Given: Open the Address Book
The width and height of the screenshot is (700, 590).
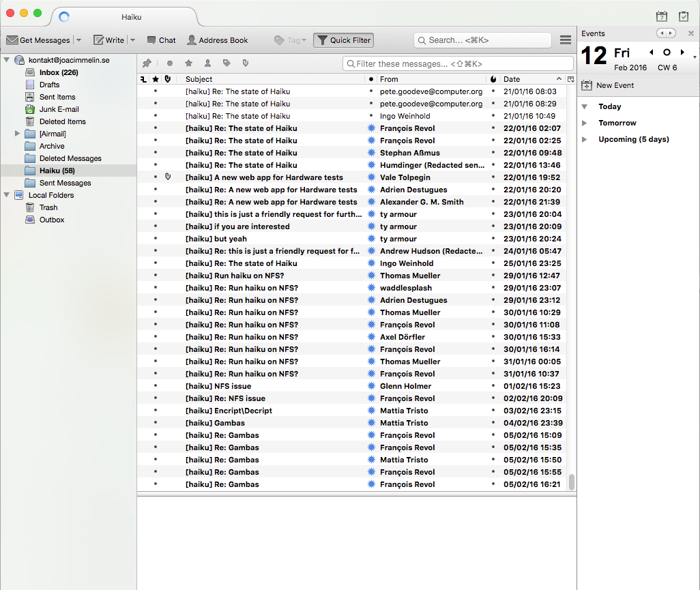Looking at the screenshot, I should (x=217, y=40).
